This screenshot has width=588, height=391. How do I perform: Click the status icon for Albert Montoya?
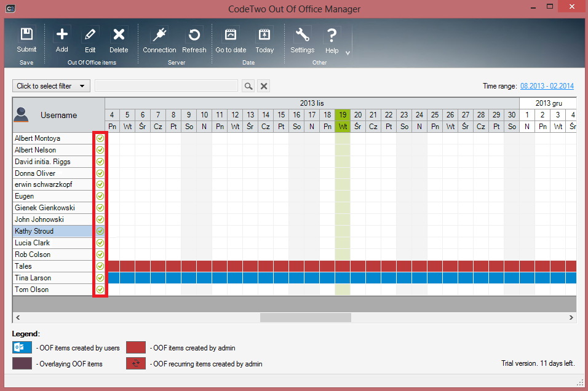point(100,138)
